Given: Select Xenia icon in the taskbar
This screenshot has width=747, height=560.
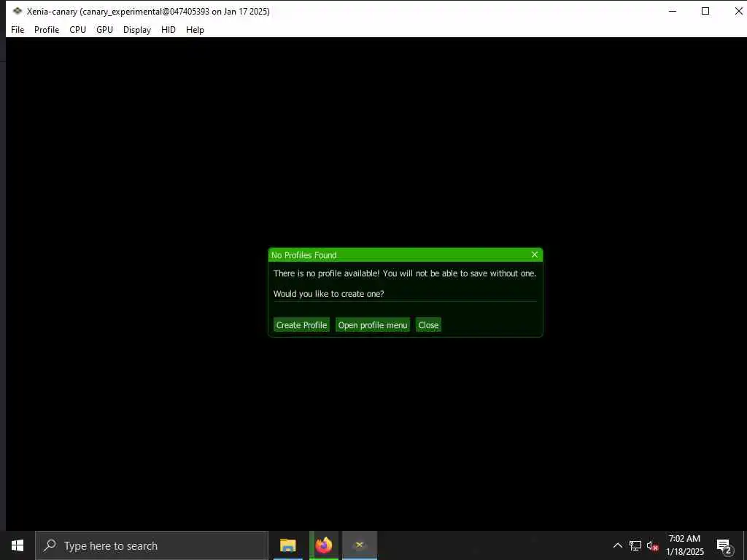Looking at the screenshot, I should (360, 545).
